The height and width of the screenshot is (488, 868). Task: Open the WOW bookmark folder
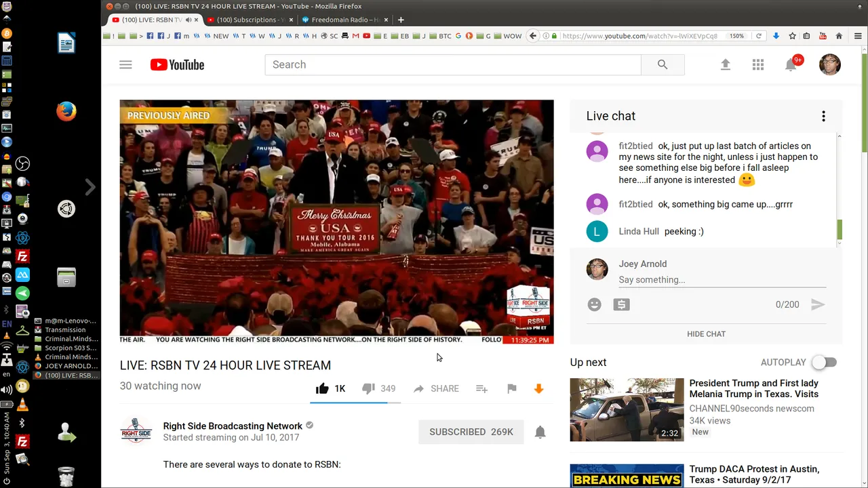[x=508, y=36]
